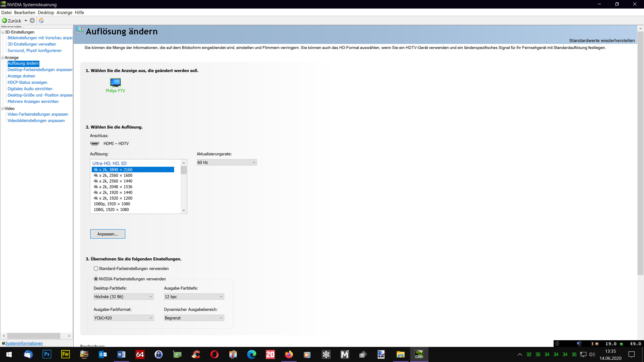Open the Ausgabe-Farbformat YCbCr420 dropdown

[123, 318]
